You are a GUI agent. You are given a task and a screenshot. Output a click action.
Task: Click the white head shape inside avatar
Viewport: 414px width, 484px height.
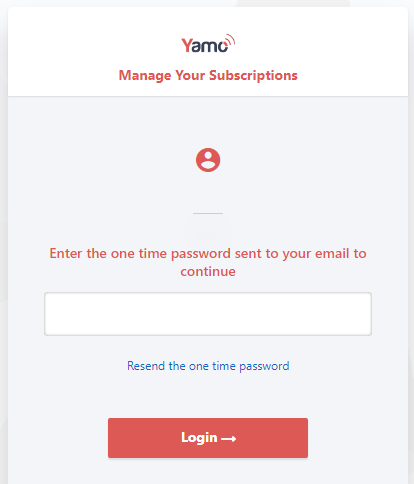pos(208,156)
